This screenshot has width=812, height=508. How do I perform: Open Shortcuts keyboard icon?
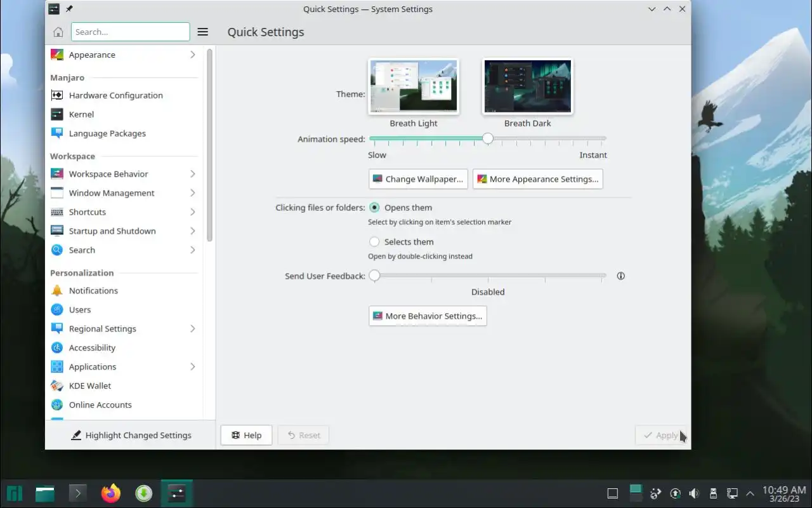point(57,212)
